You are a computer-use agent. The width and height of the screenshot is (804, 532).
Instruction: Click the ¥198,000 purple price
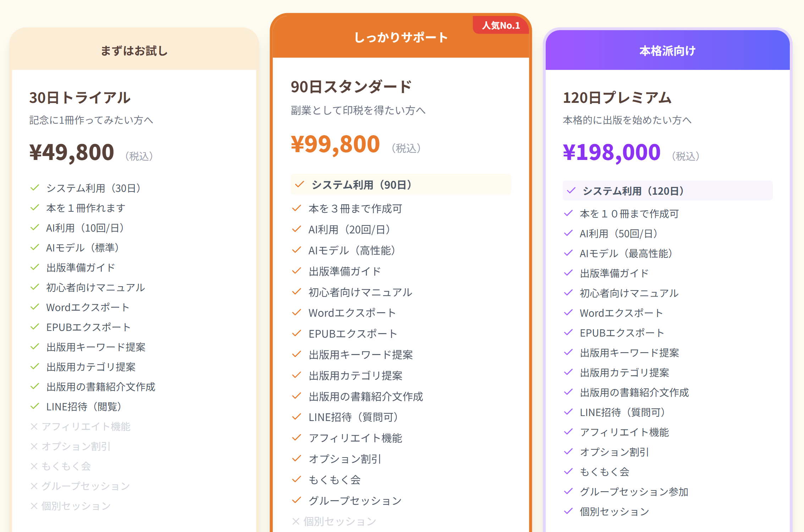[612, 153]
